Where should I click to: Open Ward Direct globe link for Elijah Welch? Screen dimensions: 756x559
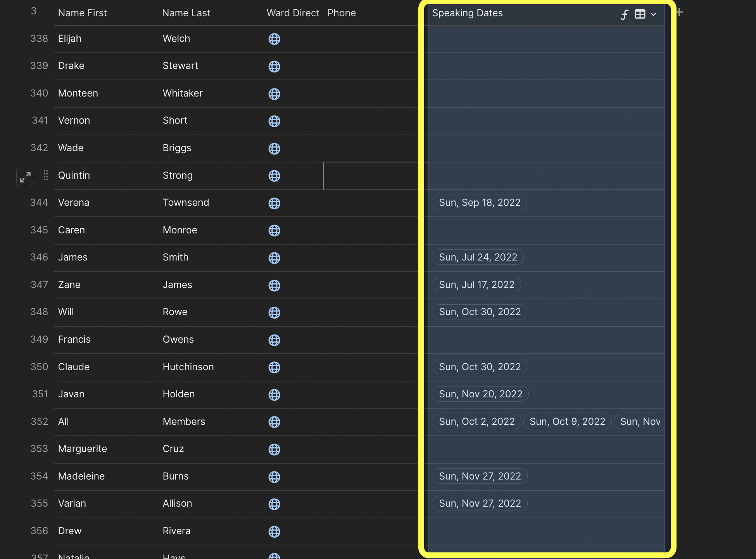point(274,39)
